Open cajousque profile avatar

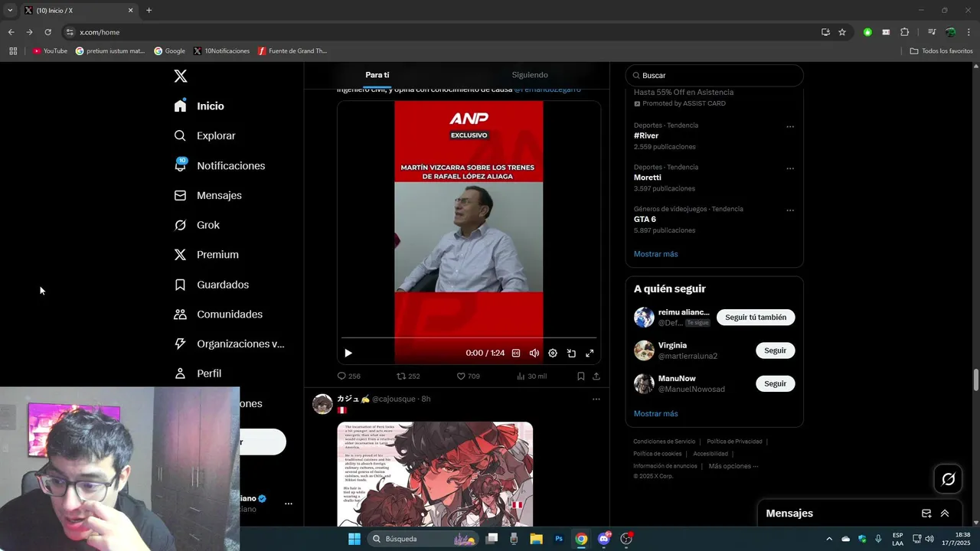tap(323, 404)
